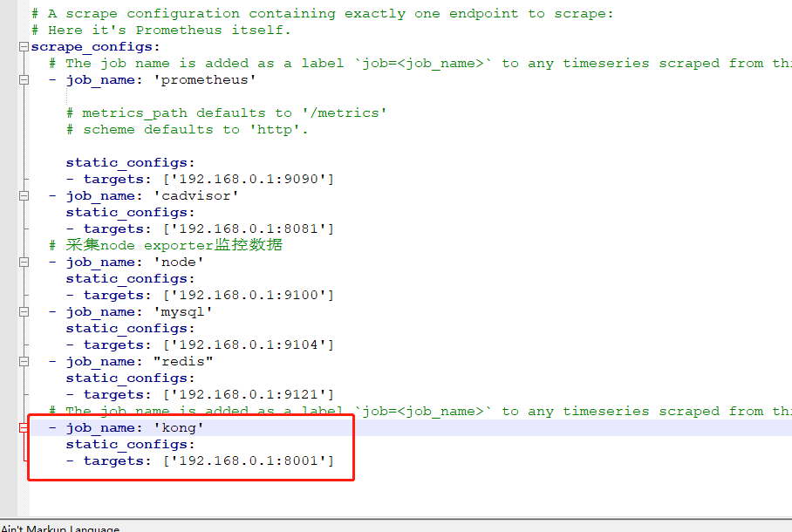This screenshot has width=792, height=532.
Task: Collapse fold marker beside job_name 'node'
Action: (x=24, y=263)
